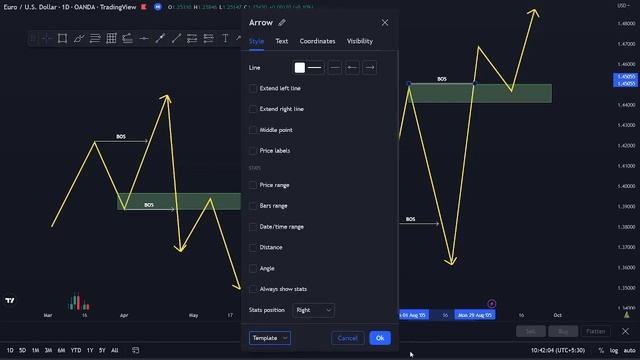640x360 pixels.
Task: Open the line thickness selector
Action: (x=315, y=67)
